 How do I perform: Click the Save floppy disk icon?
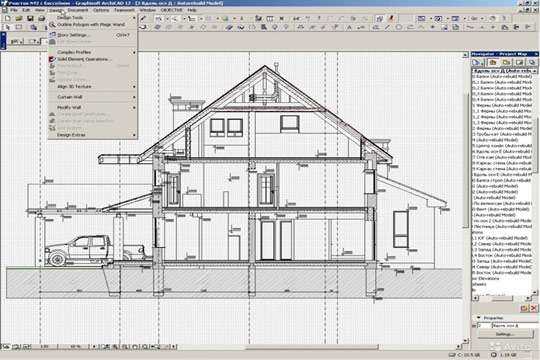click(30, 18)
